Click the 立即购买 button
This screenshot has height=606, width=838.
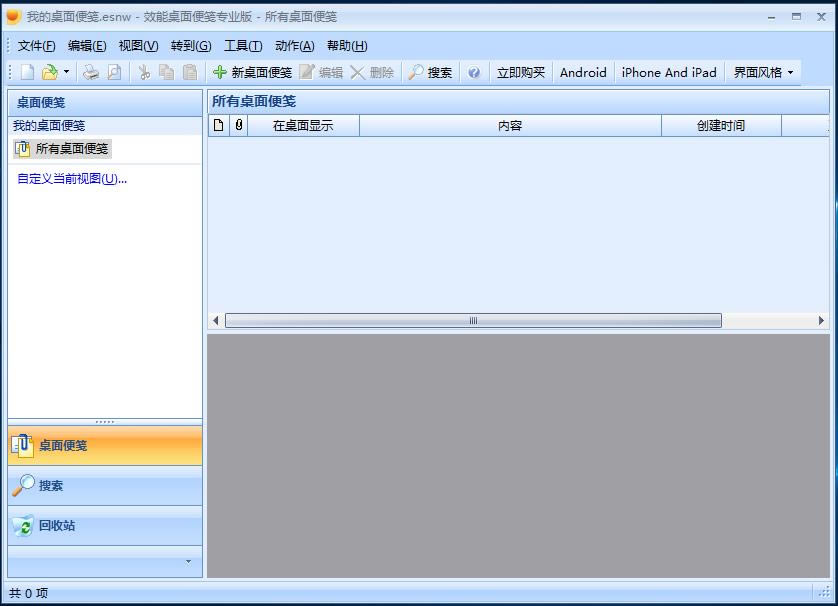click(x=521, y=72)
